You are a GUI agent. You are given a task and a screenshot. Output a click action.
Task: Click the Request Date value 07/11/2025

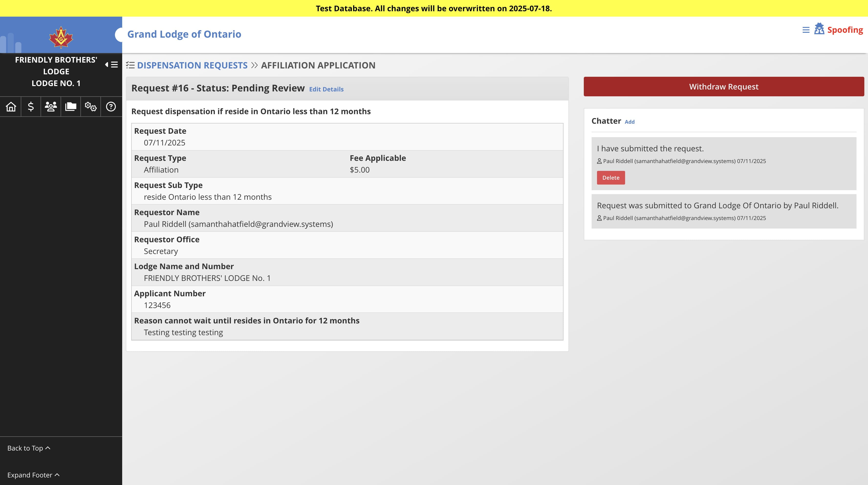point(164,143)
